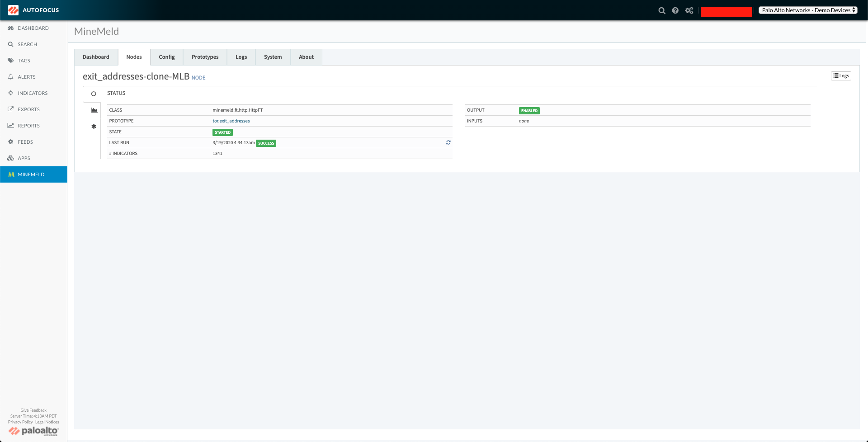Select the asterisk icon in node sidebar
Screen dimensions: 868x442
tap(94, 127)
